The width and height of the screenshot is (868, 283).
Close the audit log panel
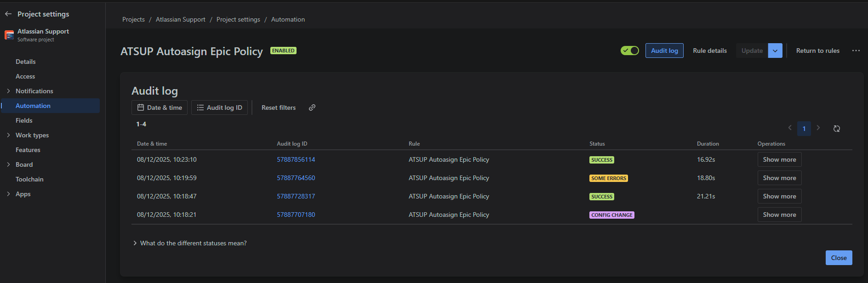pyautogui.click(x=839, y=258)
